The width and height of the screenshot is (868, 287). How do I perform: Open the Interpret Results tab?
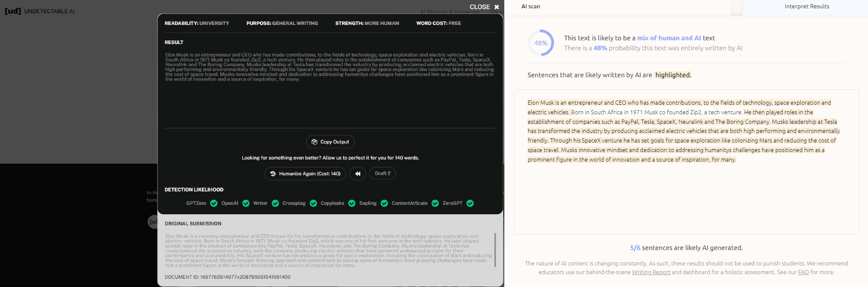(806, 7)
